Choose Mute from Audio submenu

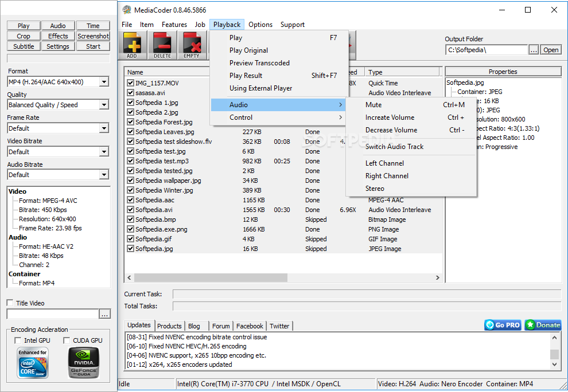411,105
